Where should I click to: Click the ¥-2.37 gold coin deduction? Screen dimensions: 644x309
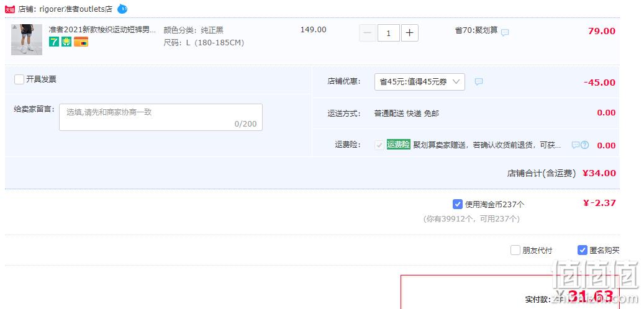[599, 203]
